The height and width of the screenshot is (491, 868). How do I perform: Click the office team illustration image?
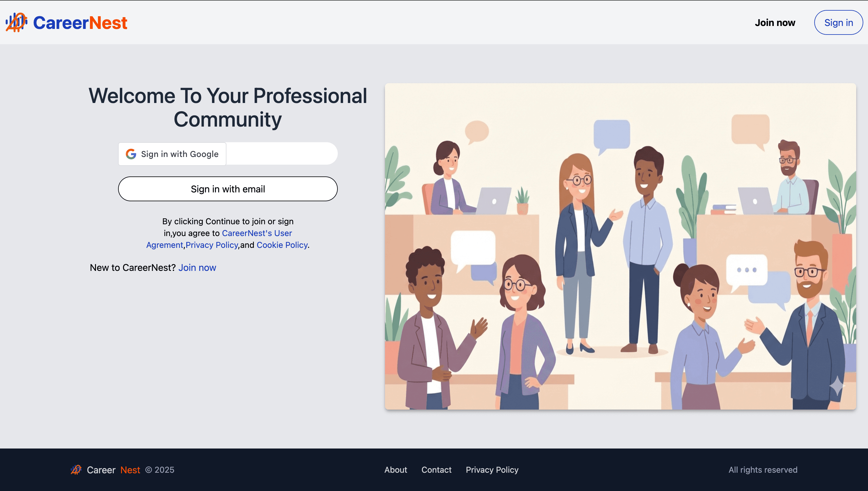coord(620,246)
